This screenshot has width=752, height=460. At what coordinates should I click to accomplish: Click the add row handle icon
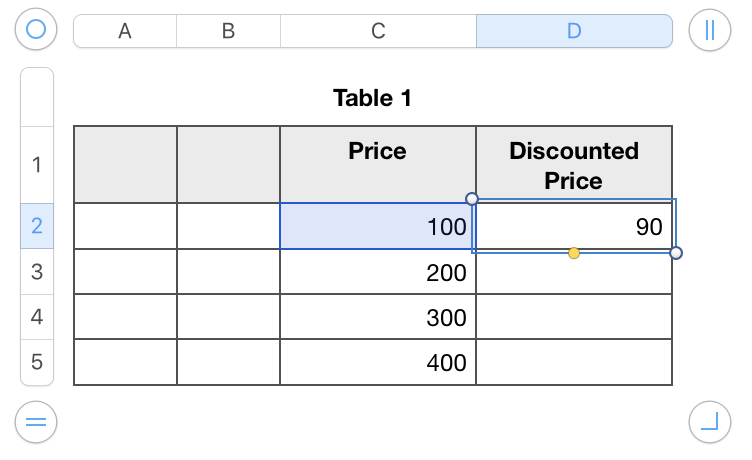(36, 423)
